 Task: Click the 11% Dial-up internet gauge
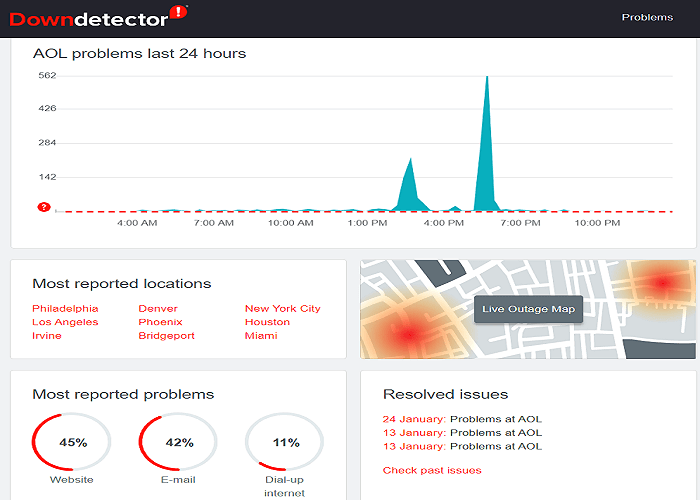coord(284,442)
